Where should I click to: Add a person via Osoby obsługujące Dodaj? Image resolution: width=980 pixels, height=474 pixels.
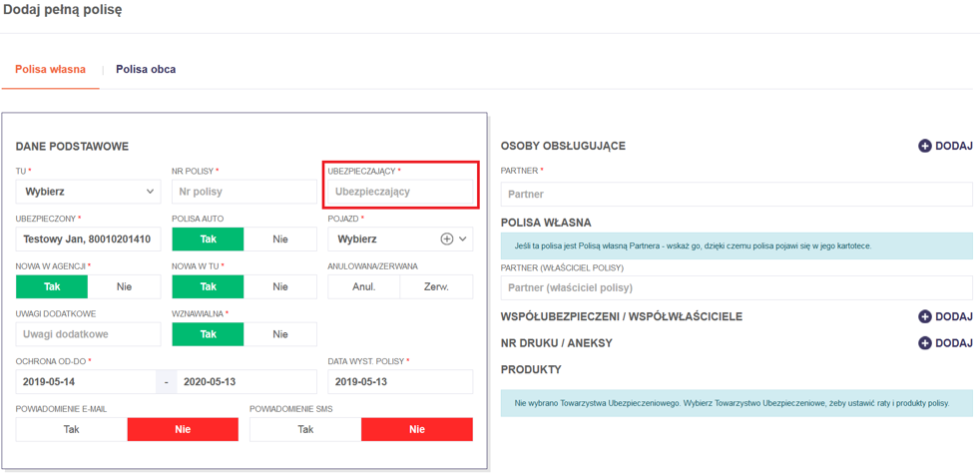944,146
